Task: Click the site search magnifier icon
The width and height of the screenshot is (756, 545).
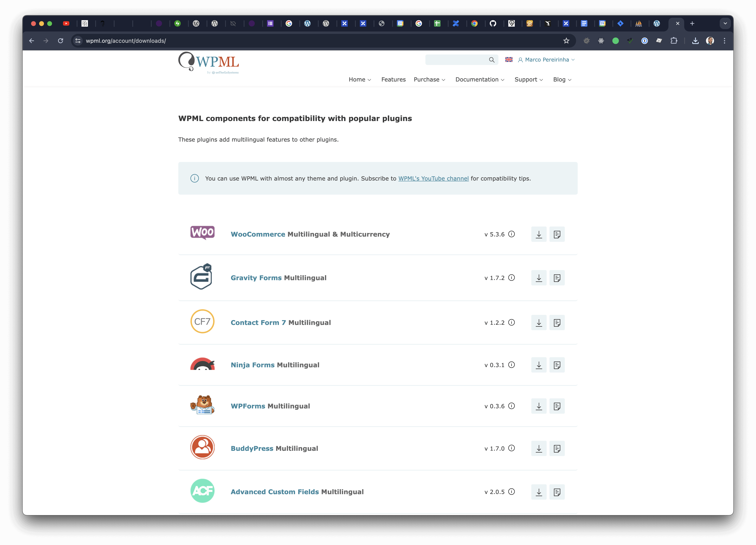Action: click(x=491, y=60)
